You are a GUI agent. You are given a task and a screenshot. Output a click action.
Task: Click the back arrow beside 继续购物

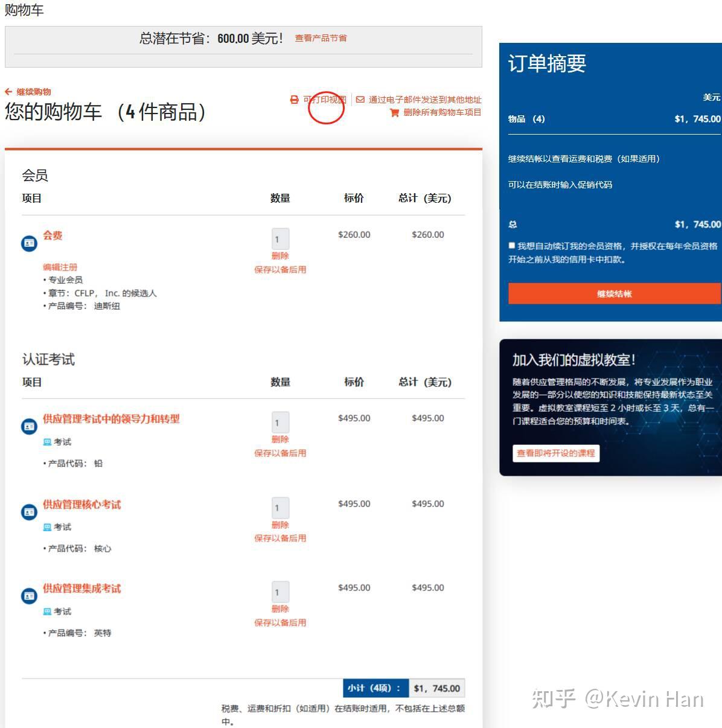pos(8,92)
